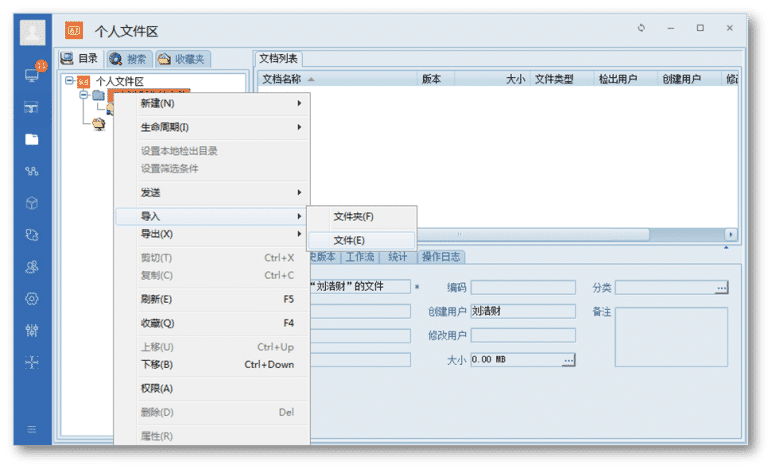This screenshot has width=772, height=469.
Task: Click the favorites icon in the tree
Action: (x=98, y=124)
